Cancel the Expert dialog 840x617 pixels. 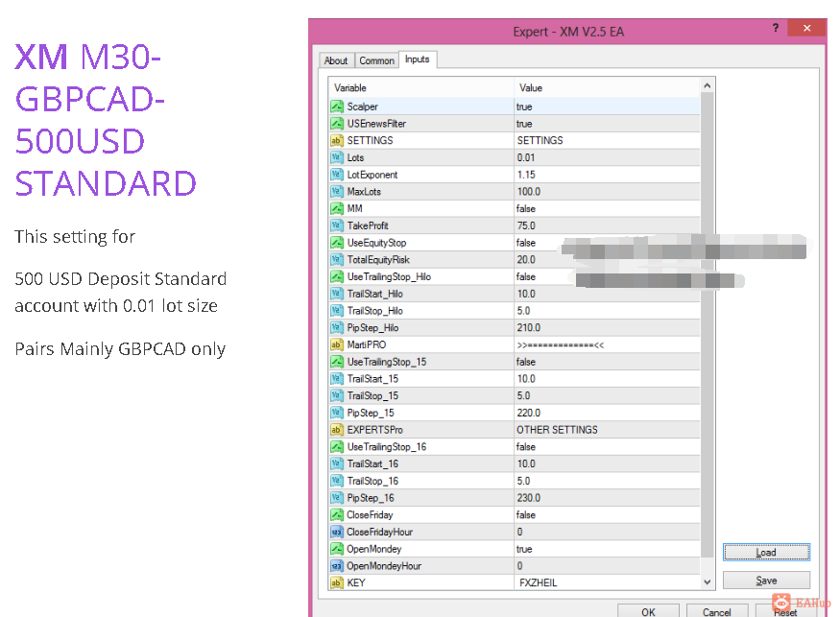717,611
